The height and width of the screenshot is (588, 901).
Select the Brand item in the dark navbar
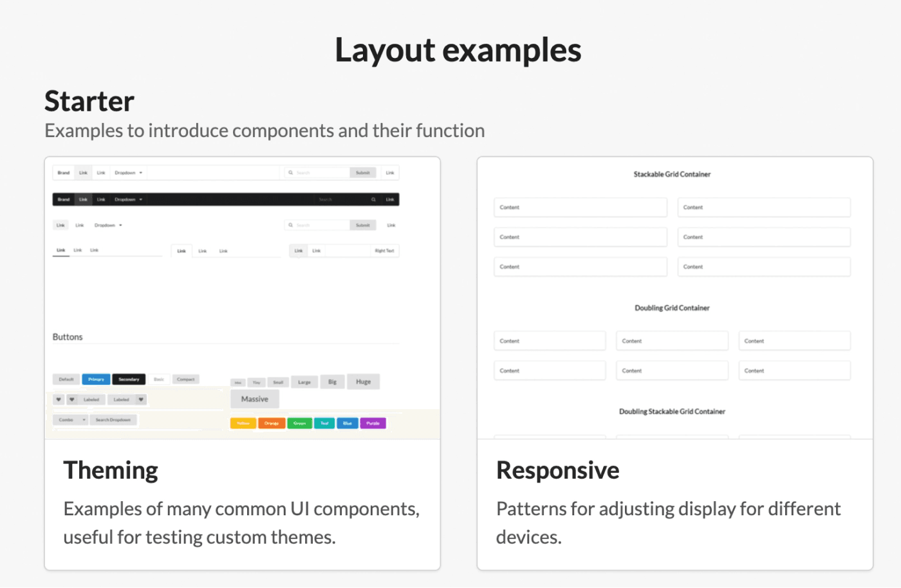64,199
